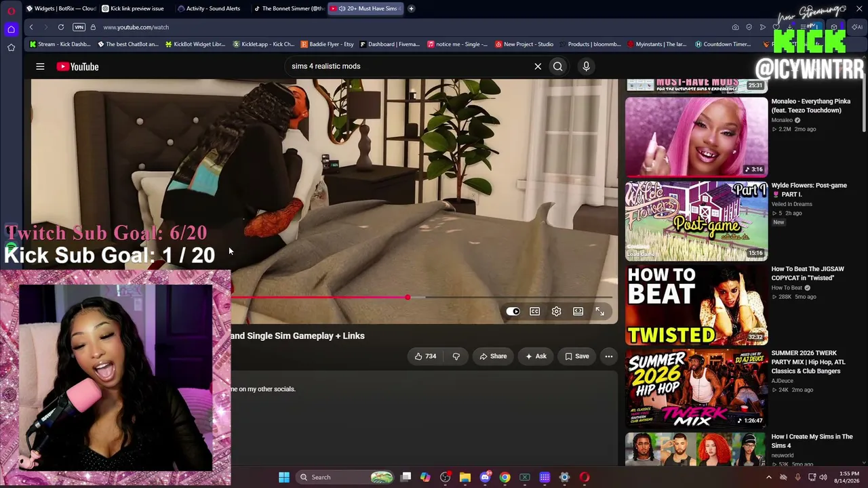Reload the current page
The image size is (868, 488).
click(61, 27)
